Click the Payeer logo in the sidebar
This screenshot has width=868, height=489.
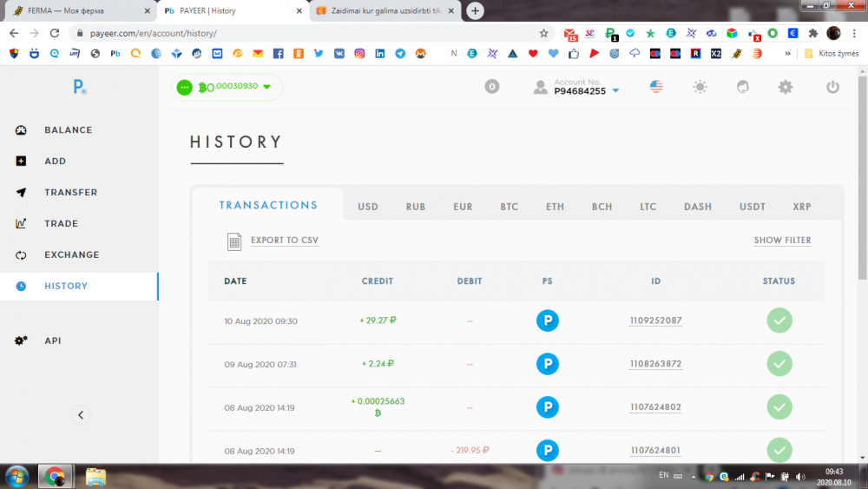[80, 87]
